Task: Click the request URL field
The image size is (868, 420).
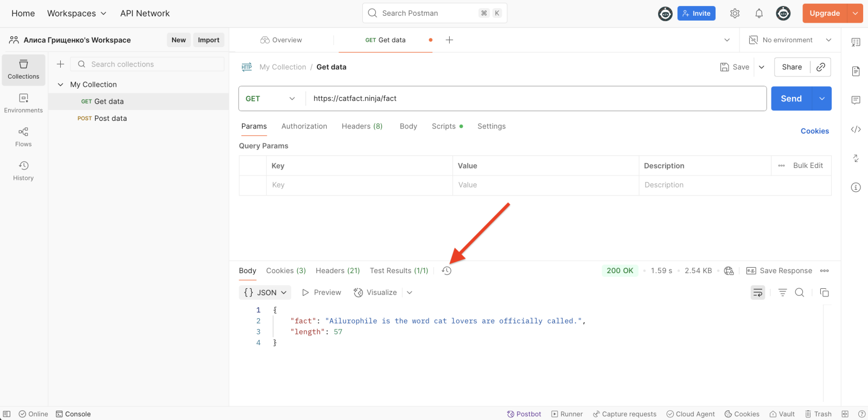Action: [536, 99]
